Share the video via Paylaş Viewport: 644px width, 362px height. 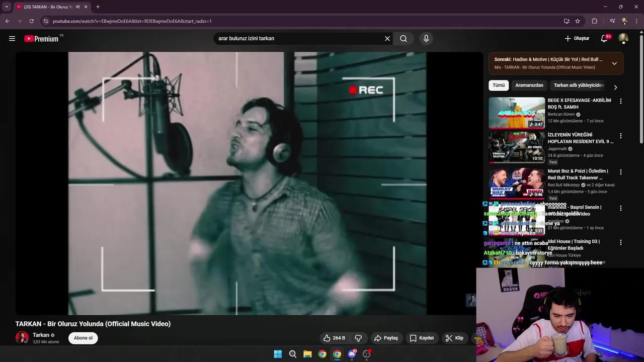[386, 338]
